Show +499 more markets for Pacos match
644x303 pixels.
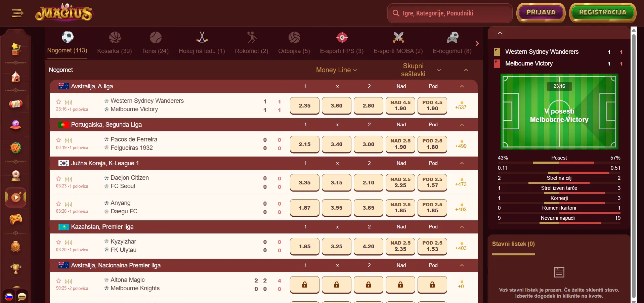(461, 144)
